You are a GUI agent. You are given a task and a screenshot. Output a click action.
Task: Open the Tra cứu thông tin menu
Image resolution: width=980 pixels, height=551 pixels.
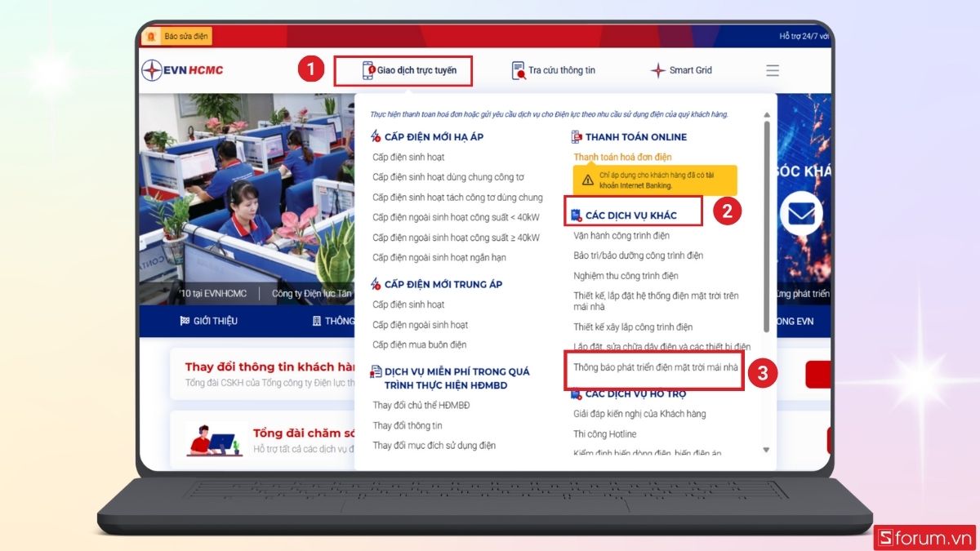click(x=553, y=70)
